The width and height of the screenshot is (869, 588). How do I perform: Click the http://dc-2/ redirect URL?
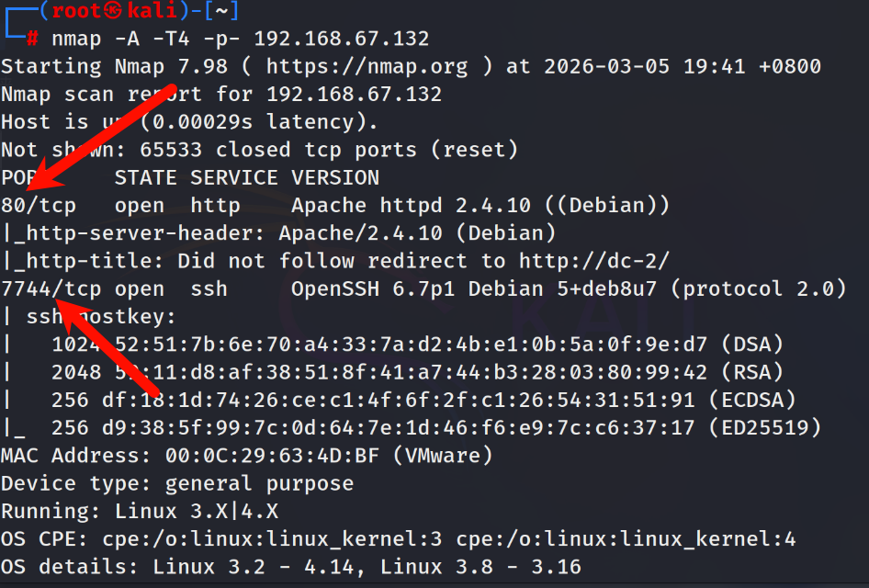click(x=594, y=261)
